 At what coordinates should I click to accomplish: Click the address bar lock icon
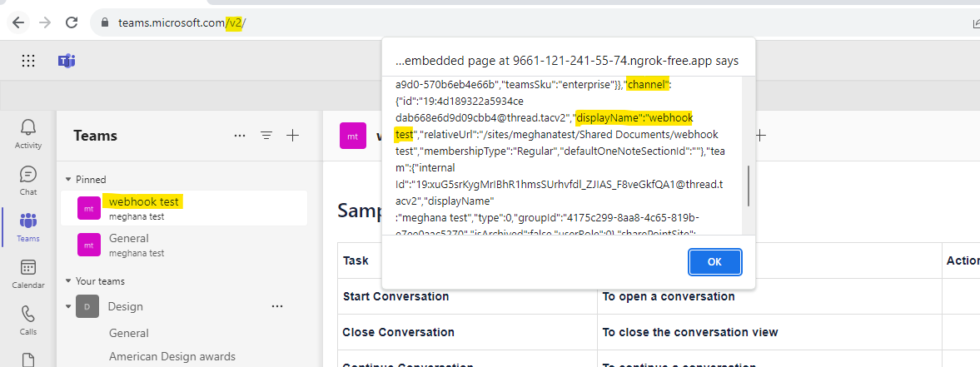click(104, 23)
